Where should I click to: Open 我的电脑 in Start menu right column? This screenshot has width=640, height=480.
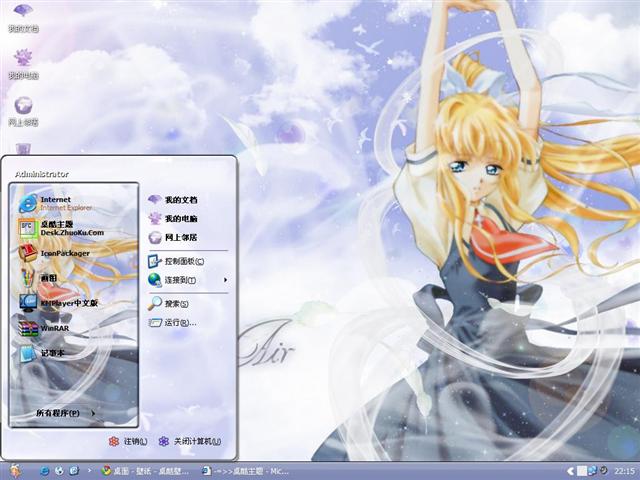tap(173, 218)
